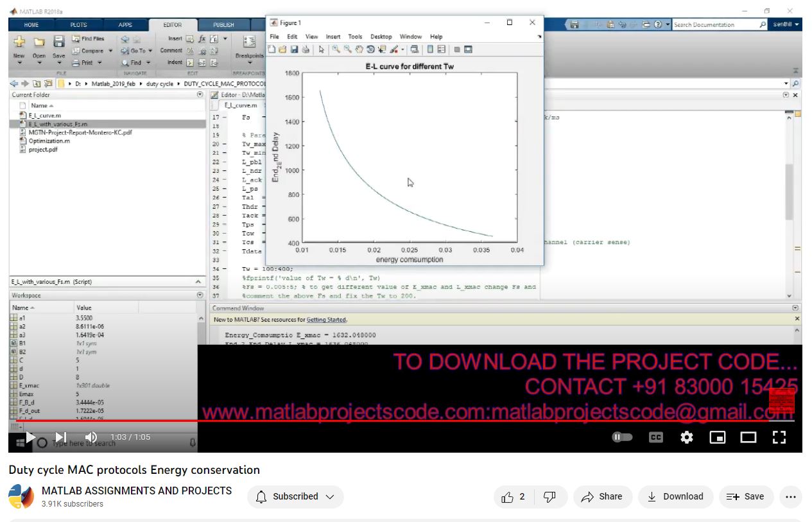Select the Pan hand tool in Figure toolbar
Image resolution: width=812 pixels, height=522 pixels.
tap(359, 49)
